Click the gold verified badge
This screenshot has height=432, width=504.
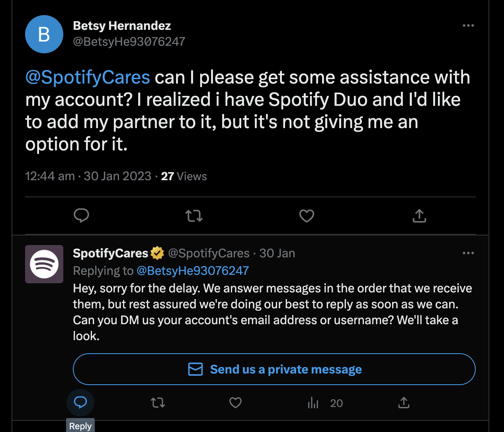pyautogui.click(x=157, y=253)
